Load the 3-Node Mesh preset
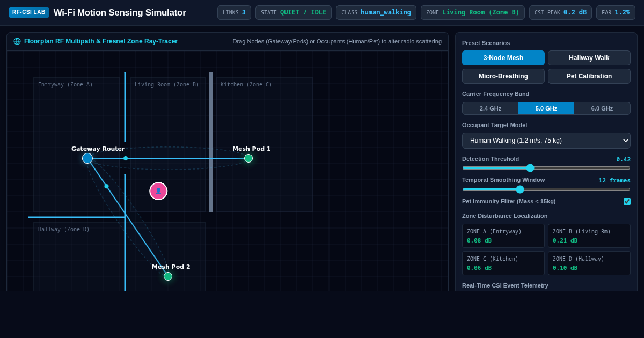This screenshot has width=644, height=338. point(503,58)
